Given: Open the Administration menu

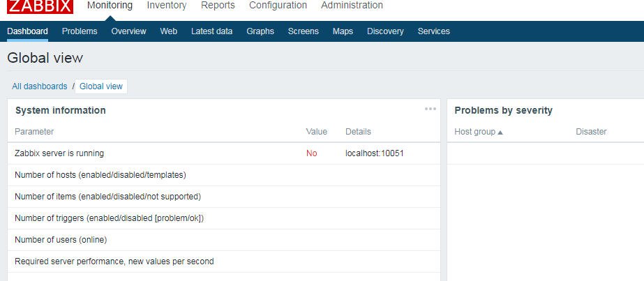Looking at the screenshot, I should pyautogui.click(x=352, y=6).
